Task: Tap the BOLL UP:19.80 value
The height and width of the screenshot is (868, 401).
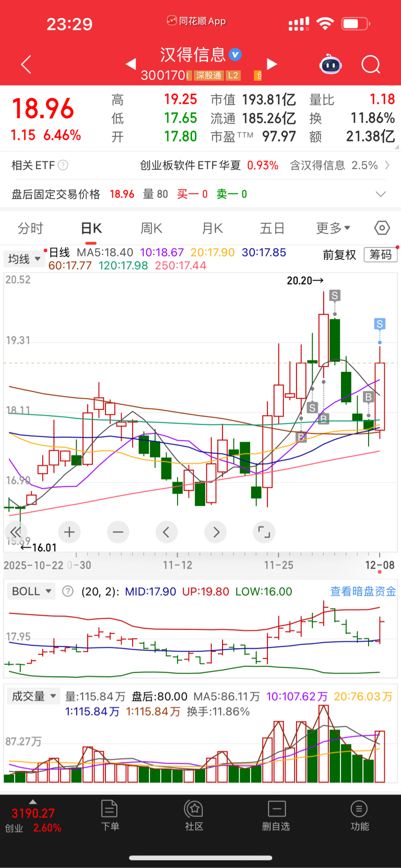Action: click(x=206, y=592)
